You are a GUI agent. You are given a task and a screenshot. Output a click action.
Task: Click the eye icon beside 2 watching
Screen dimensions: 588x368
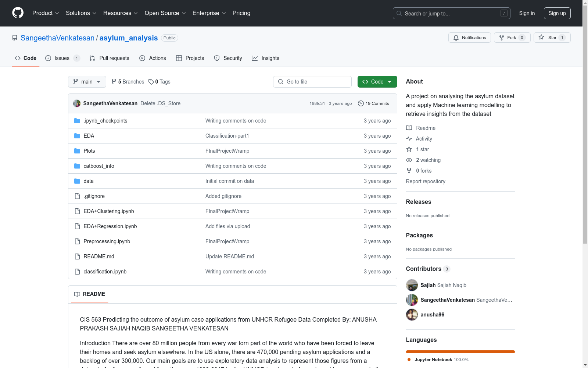tap(409, 160)
